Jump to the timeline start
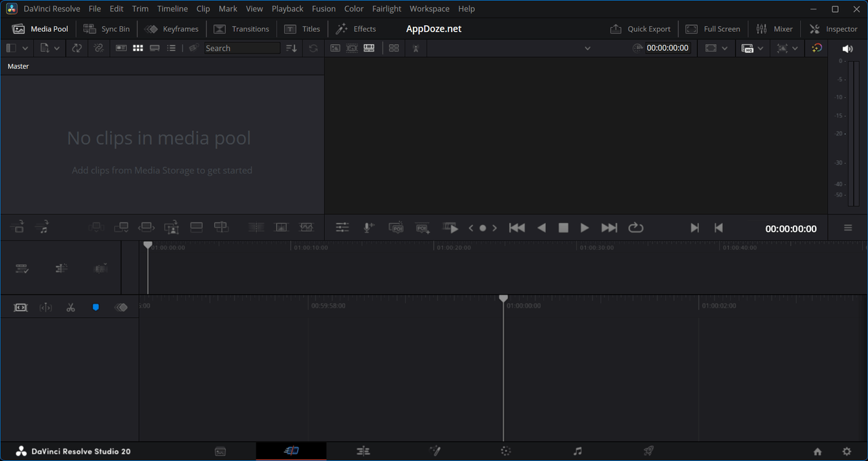 click(x=517, y=228)
